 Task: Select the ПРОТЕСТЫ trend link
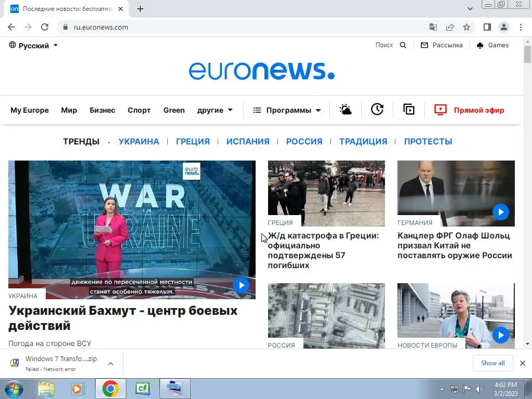pyautogui.click(x=428, y=141)
